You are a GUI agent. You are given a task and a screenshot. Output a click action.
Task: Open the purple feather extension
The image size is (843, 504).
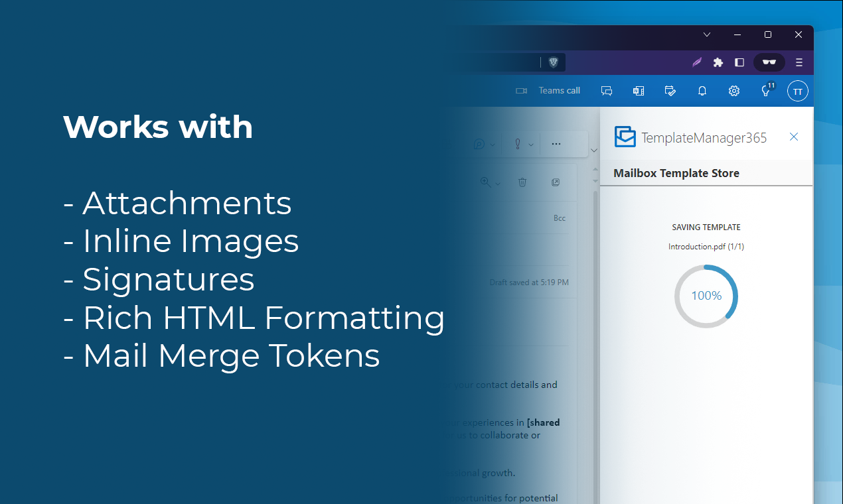coord(697,62)
